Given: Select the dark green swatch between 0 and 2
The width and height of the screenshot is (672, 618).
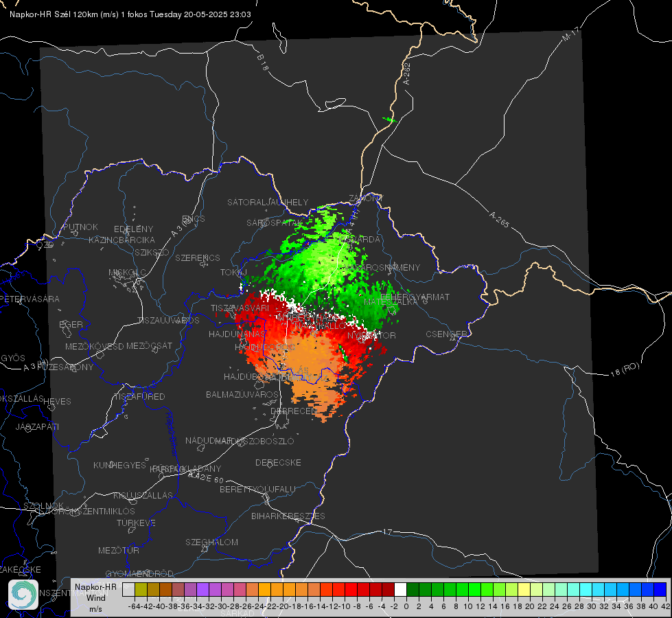Looking at the screenshot, I should 413,590.
